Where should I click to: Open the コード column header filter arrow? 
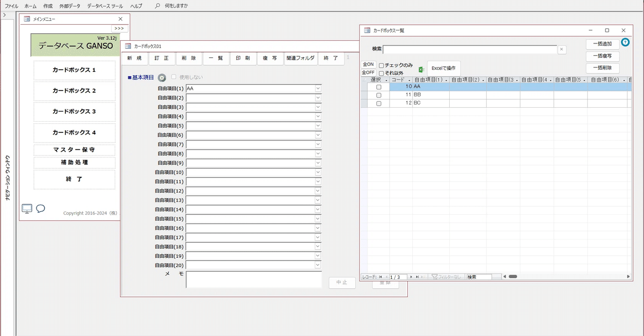[409, 79]
